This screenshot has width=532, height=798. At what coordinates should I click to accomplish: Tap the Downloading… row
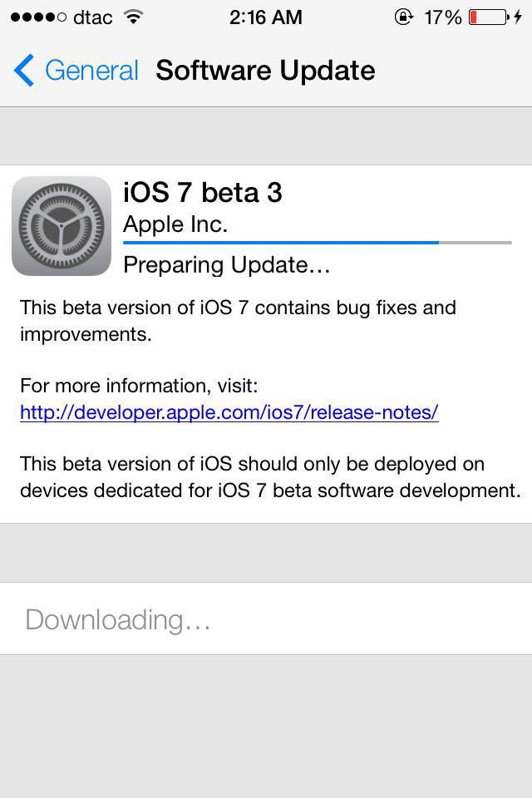tap(266, 618)
